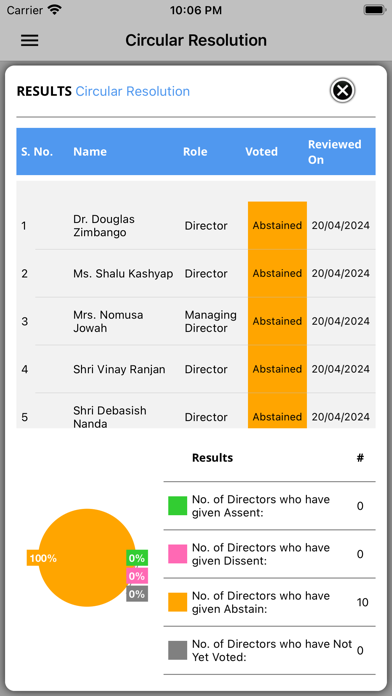The image size is (392, 696).
Task: Click the blue Circular Resolution link text
Action: point(133,91)
